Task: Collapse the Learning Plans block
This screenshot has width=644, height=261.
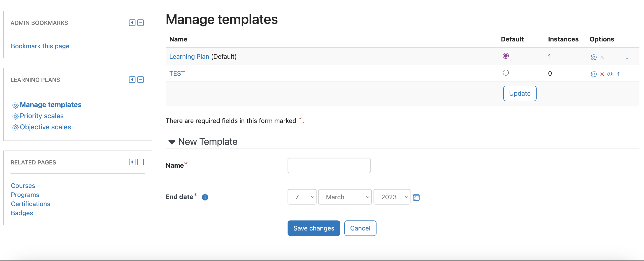Action: [x=141, y=80]
